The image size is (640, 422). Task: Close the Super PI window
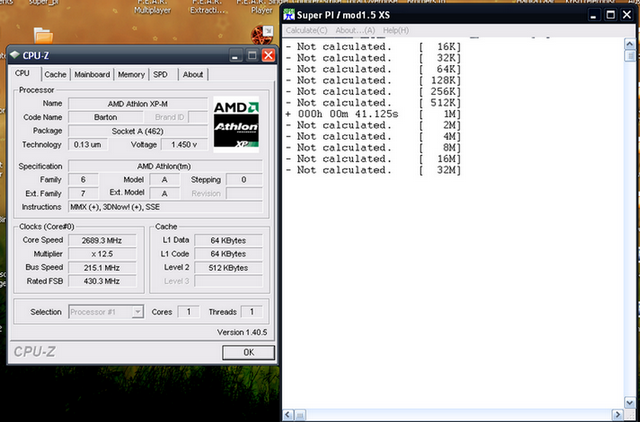point(627,15)
